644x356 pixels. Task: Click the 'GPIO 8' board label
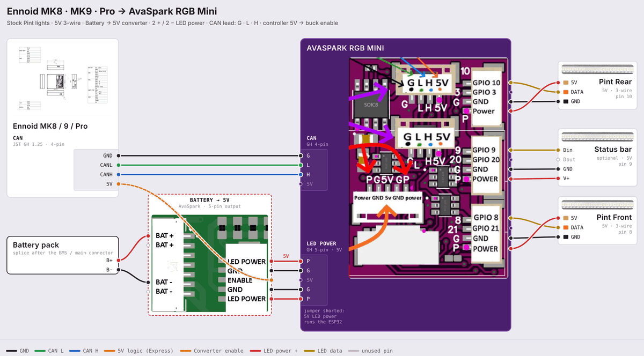[486, 218]
